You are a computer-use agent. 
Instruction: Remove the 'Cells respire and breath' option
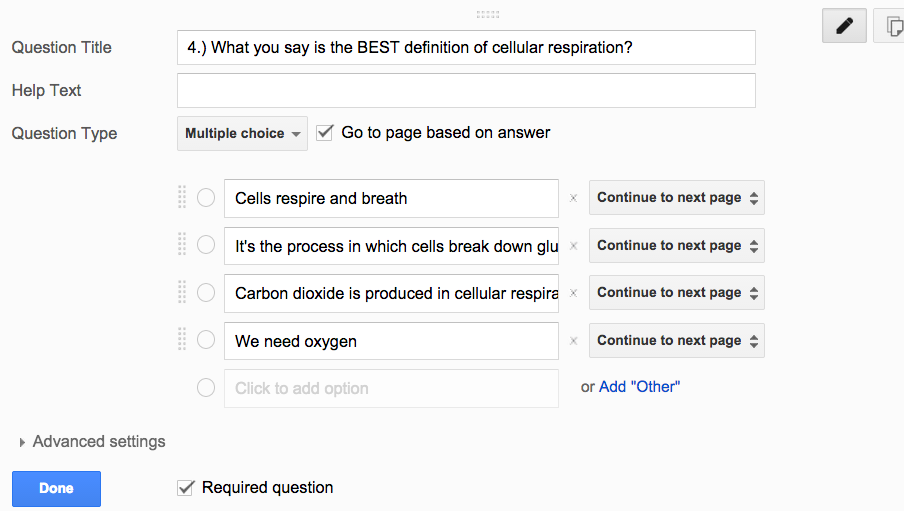coord(573,198)
